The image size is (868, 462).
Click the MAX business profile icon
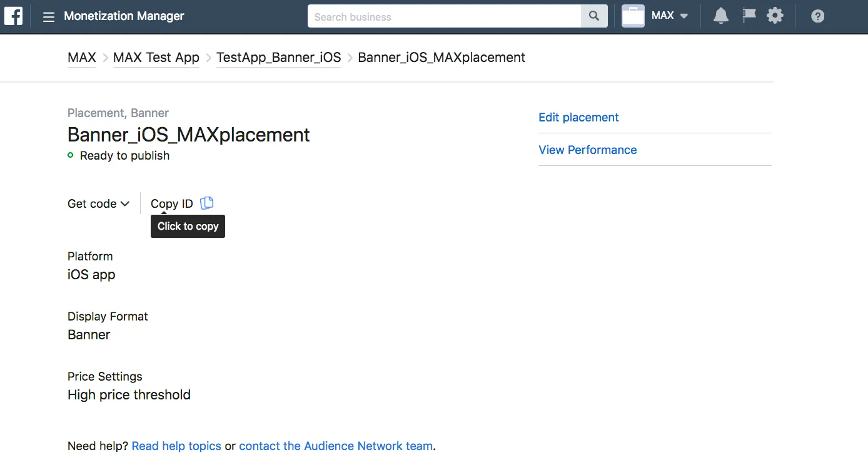(632, 16)
